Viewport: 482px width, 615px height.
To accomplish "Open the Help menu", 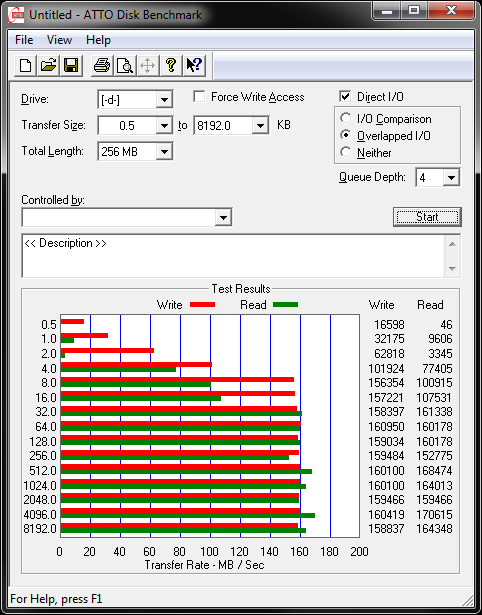I will (98, 40).
